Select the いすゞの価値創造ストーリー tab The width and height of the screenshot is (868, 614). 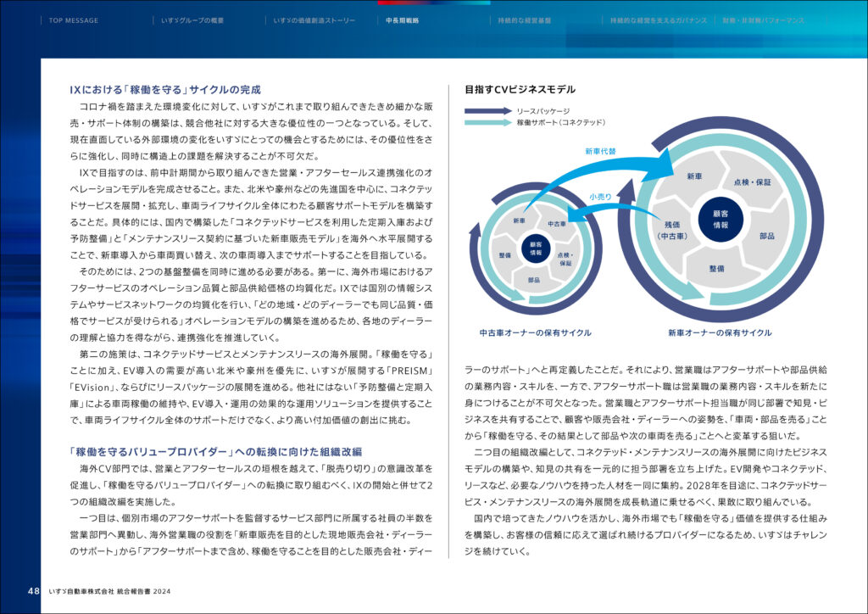[314, 20]
